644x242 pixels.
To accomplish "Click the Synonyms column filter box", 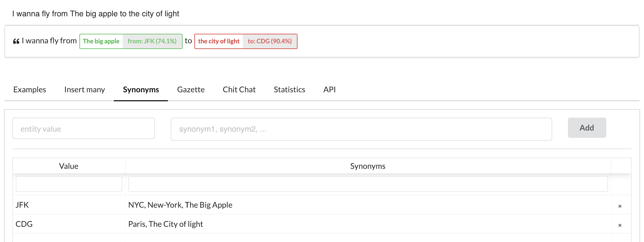I will [x=368, y=184].
